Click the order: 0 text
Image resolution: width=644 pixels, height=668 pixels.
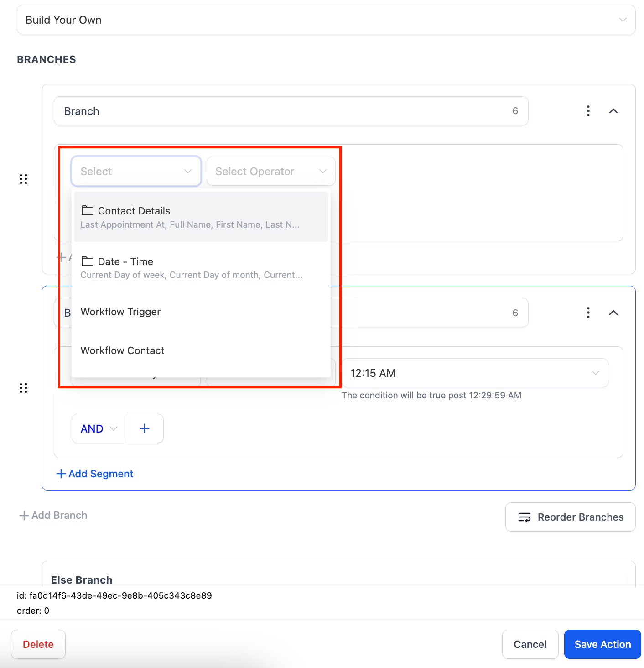[33, 611]
